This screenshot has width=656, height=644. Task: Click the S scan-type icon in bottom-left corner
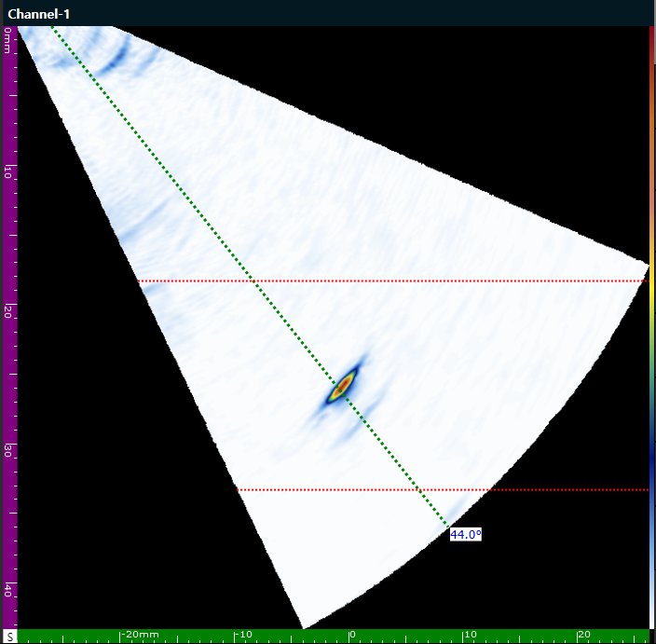[9, 637]
